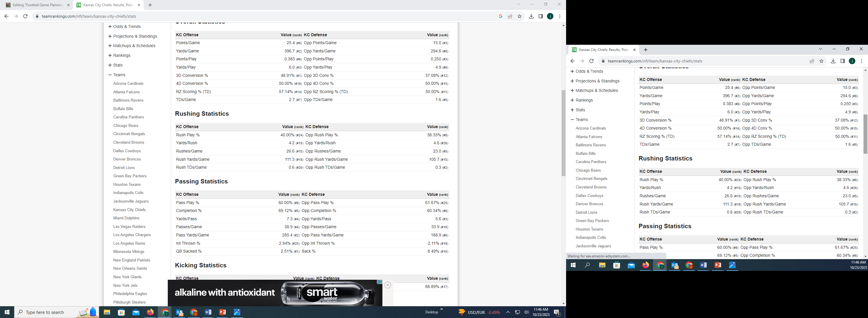This screenshot has height=318, width=868.
Task: Click the Google icon in left address bar
Action: click(501, 16)
